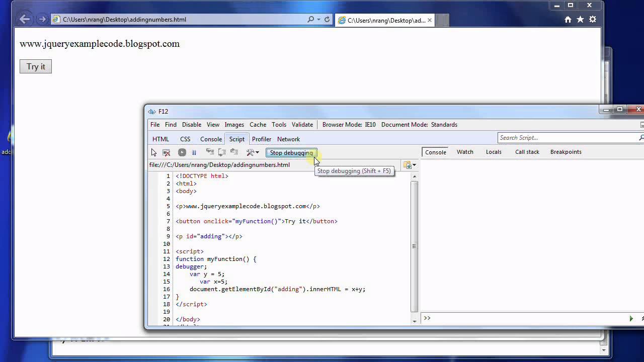Click the debugger; statement on line 13
Screen dimensions: 644x362
(191, 266)
